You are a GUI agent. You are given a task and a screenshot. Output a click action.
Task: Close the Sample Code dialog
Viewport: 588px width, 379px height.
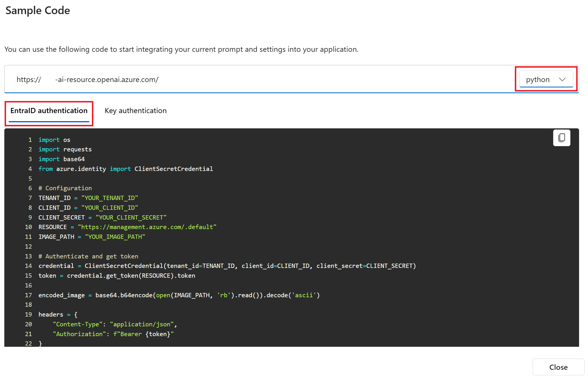[x=558, y=367]
